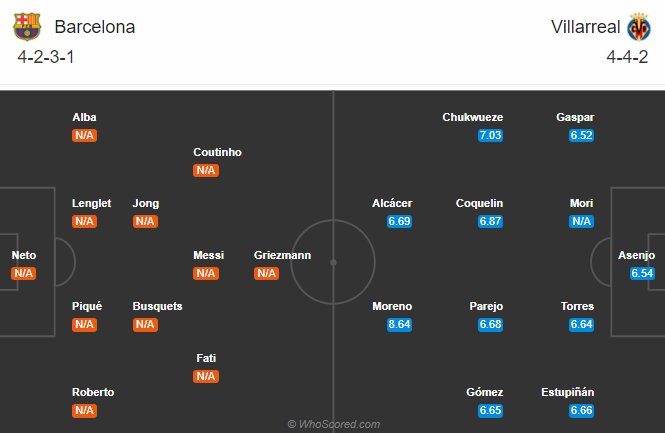Click Chukwueze's 7.03 rating badge
Viewport: 665px width, 433px height.
click(490, 135)
